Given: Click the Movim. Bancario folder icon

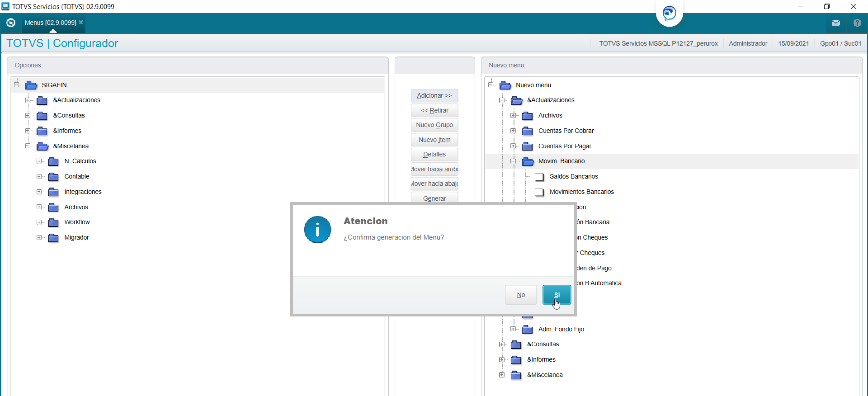Looking at the screenshot, I should (528, 161).
